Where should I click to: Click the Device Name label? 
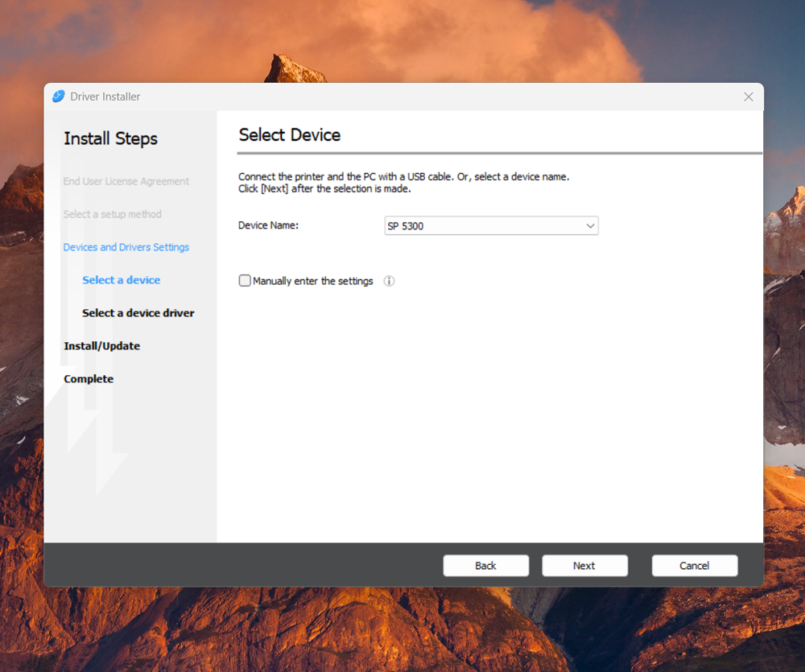tap(268, 225)
